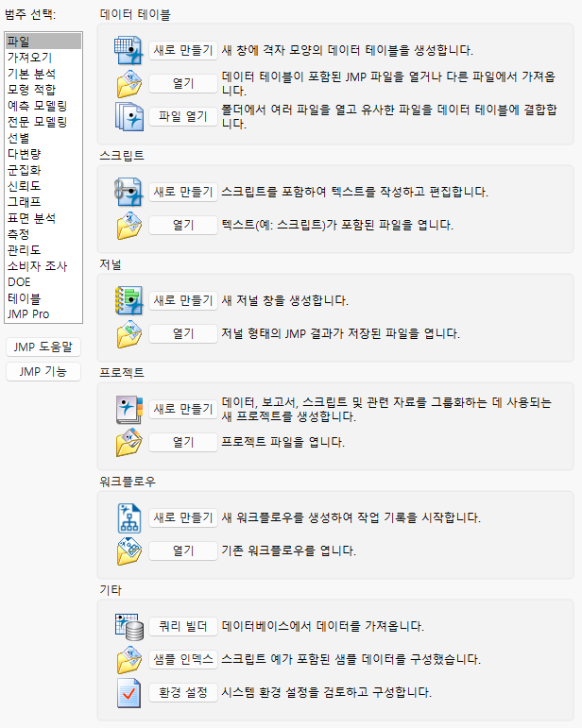Click the open data table folder icon

click(128, 84)
